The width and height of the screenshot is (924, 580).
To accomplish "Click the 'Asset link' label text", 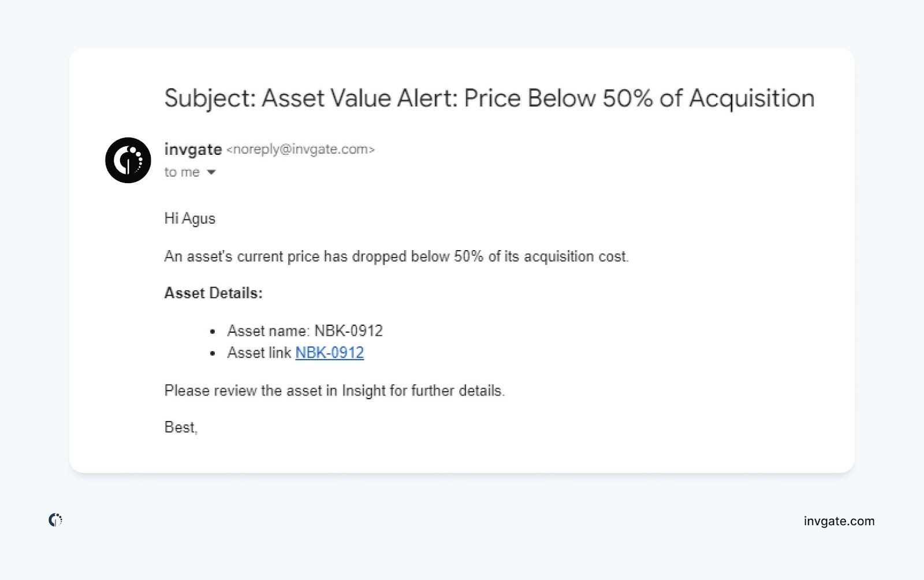I will 259,352.
